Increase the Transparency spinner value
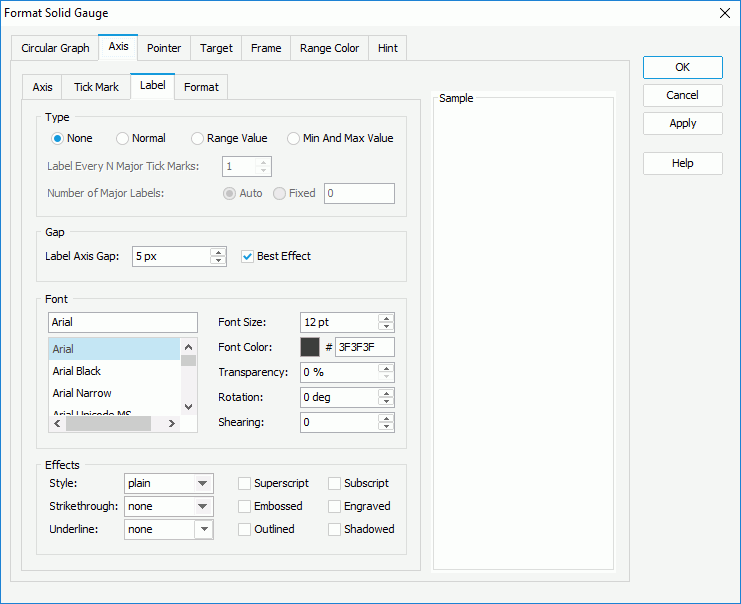 [386, 368]
